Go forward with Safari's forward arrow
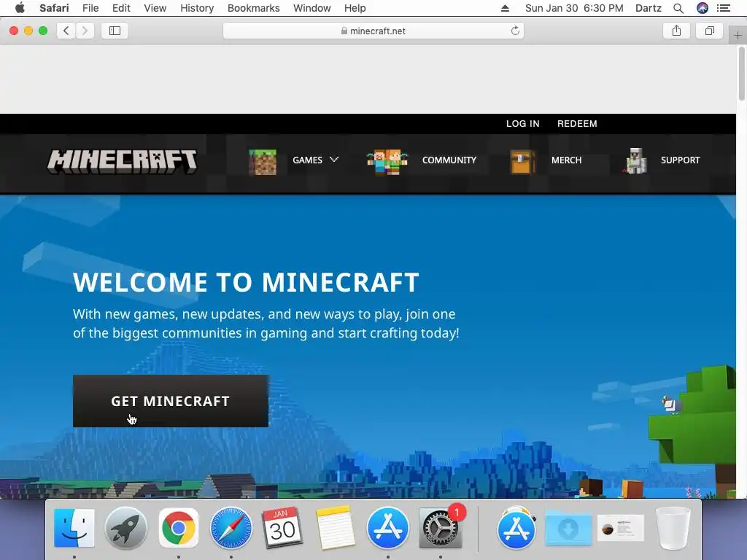Screen dimensions: 747x560 coord(85,31)
